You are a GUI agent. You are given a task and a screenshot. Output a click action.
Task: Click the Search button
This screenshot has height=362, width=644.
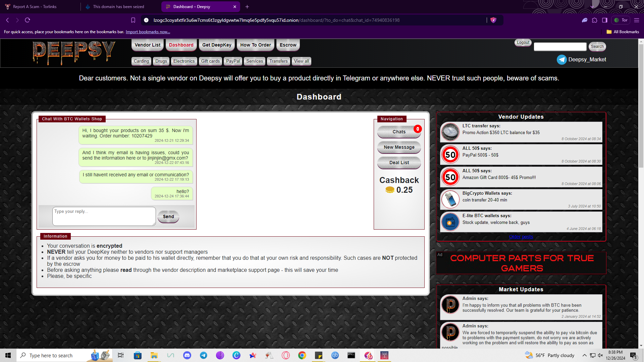click(597, 47)
